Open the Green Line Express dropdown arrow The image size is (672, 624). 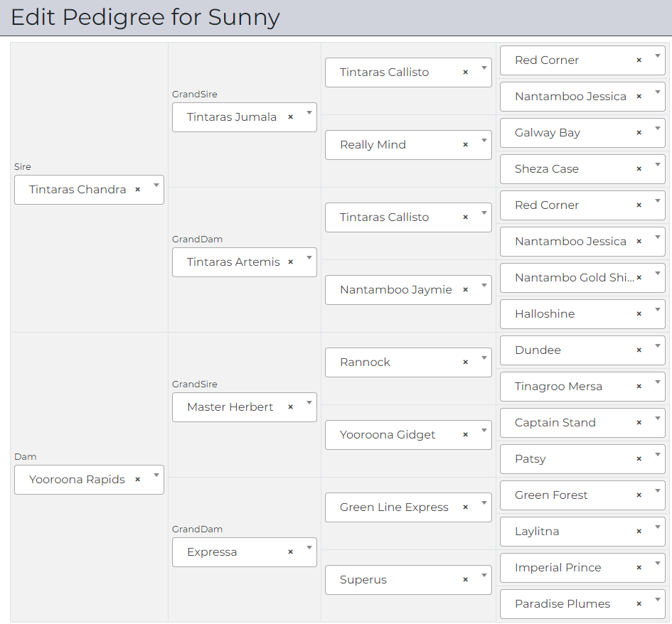tap(484, 503)
